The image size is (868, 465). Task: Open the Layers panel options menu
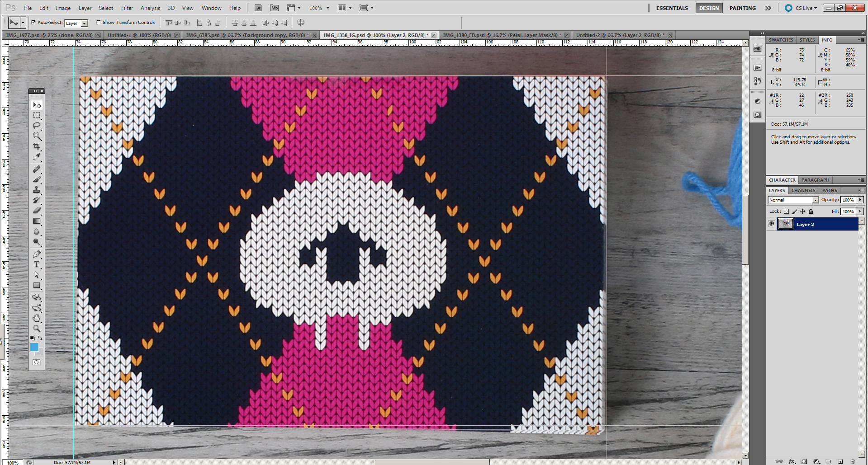tap(861, 190)
